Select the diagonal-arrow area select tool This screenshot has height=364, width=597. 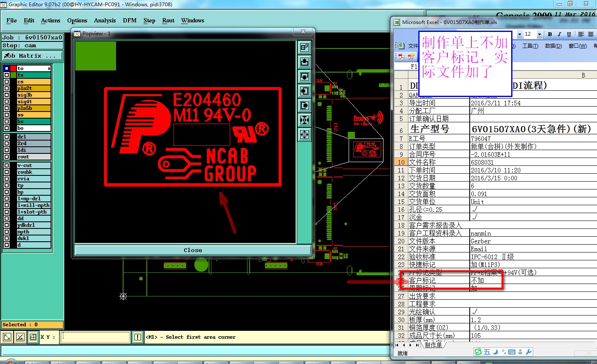pos(7,337)
